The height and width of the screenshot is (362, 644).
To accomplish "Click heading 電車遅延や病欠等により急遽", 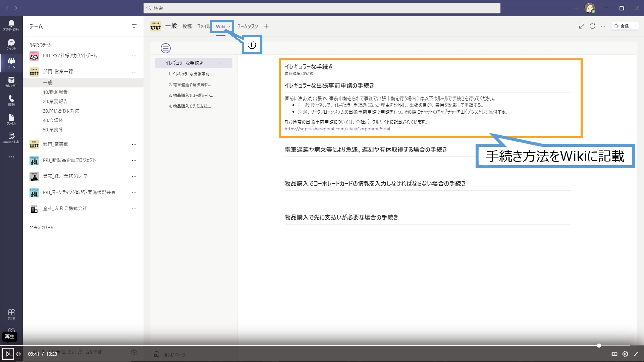I will click(366, 150).
